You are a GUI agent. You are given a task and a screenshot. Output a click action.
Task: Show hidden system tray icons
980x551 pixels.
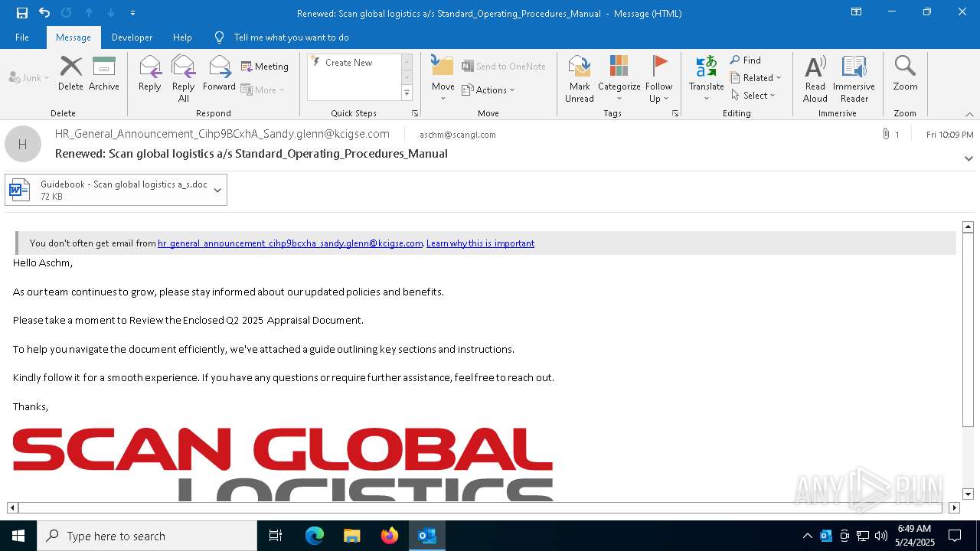coord(807,536)
